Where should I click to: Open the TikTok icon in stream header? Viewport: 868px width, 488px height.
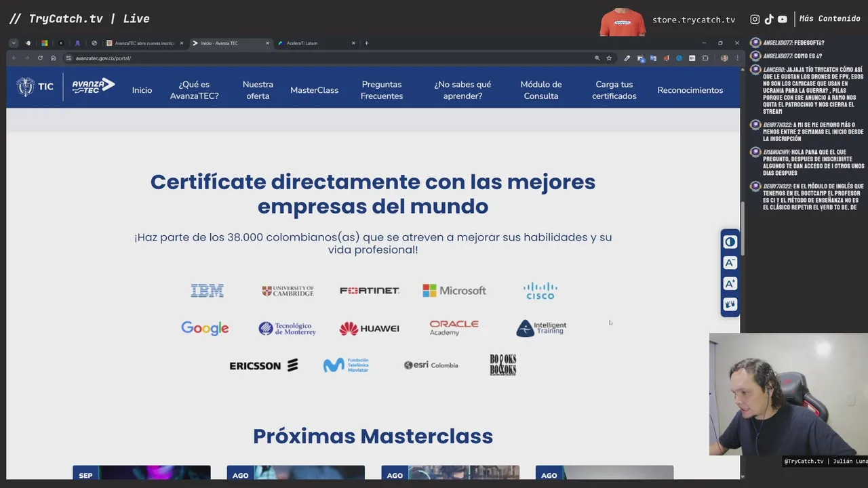(769, 20)
